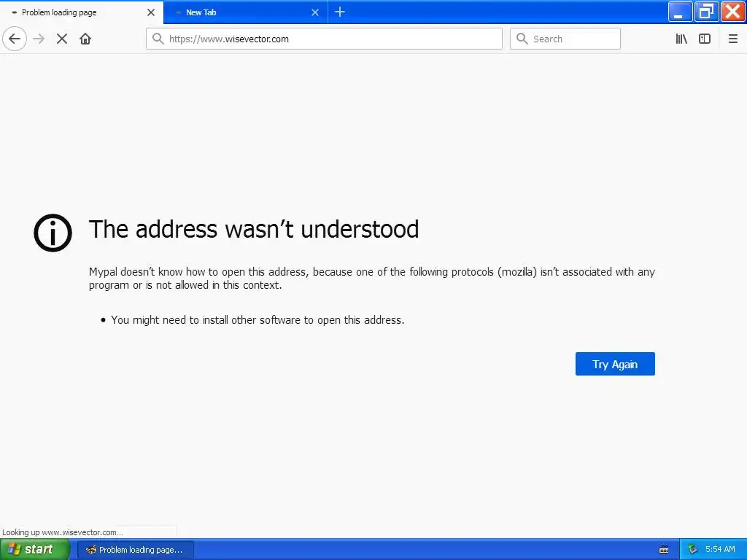747x560 pixels.
Task: Open the Library history and bookmarks menu
Action: pyautogui.click(x=681, y=39)
